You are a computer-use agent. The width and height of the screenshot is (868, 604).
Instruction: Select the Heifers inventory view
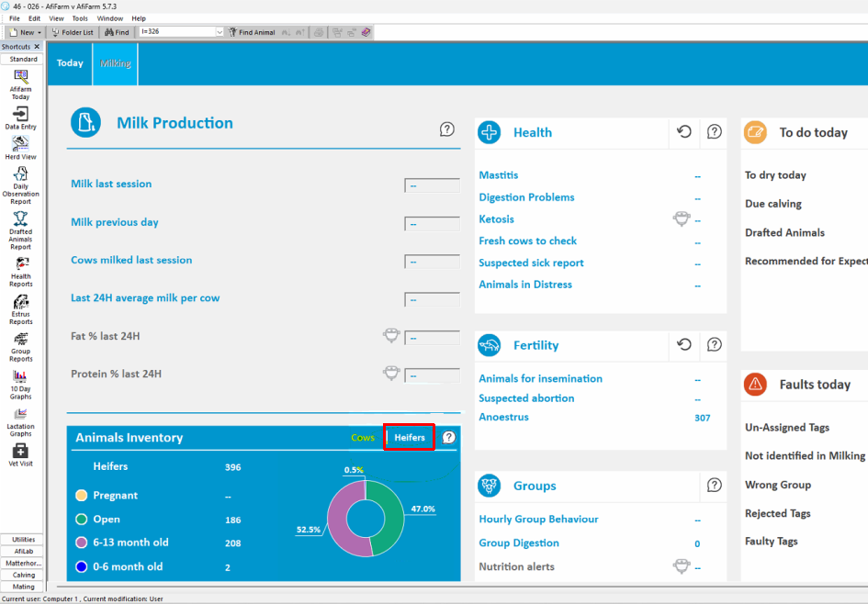tap(410, 438)
